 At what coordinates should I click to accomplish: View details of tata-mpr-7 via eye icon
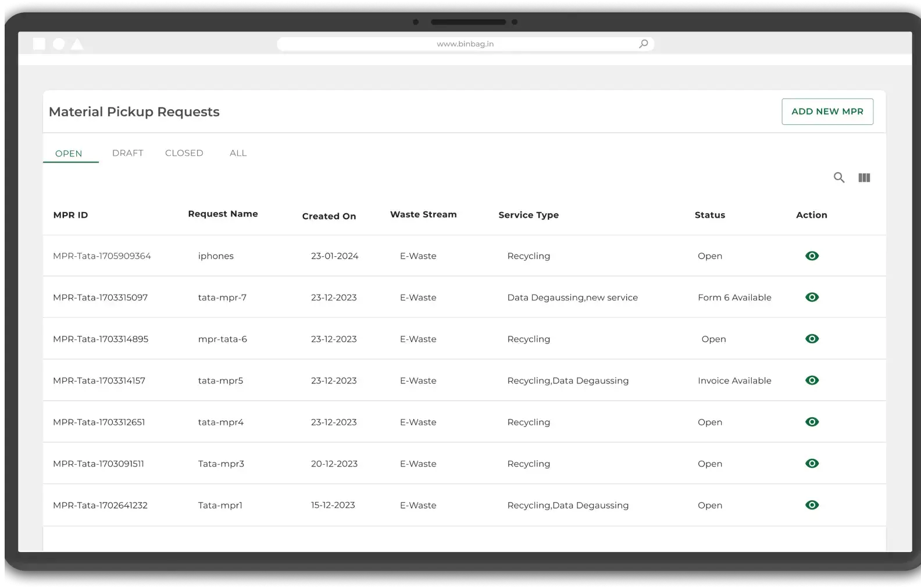coord(812,297)
